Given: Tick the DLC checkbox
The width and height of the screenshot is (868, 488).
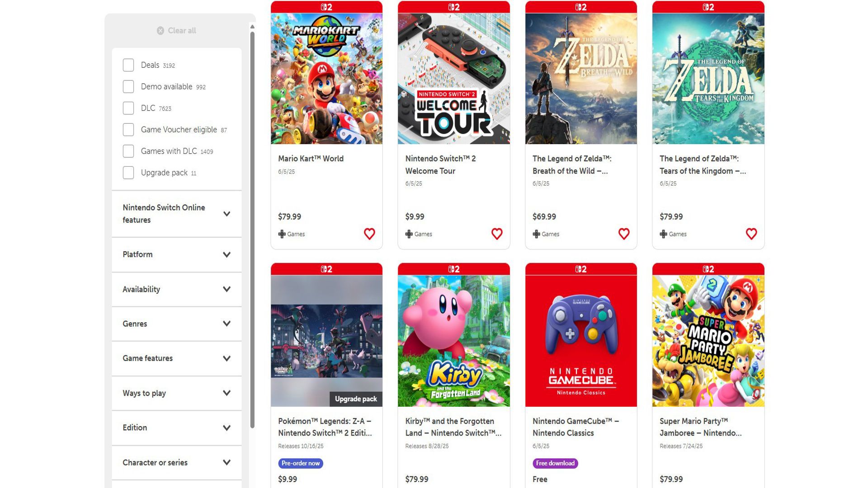Looking at the screenshot, I should pos(128,108).
